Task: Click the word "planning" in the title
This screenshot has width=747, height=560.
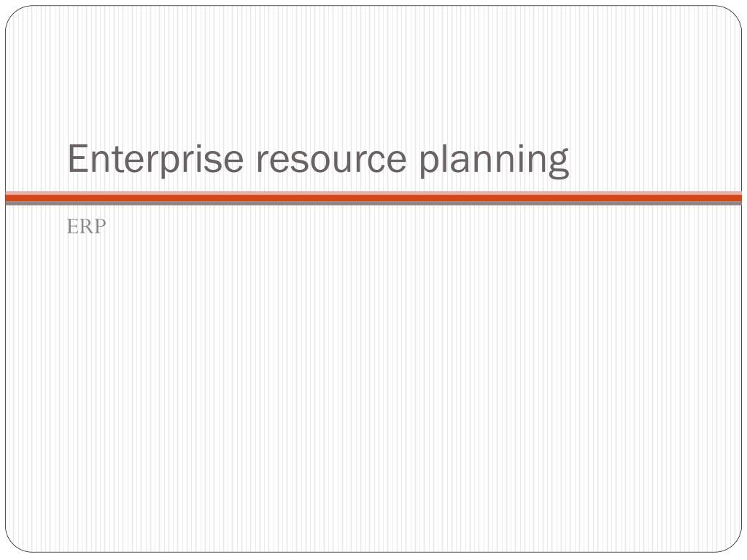Action: pos(494,160)
